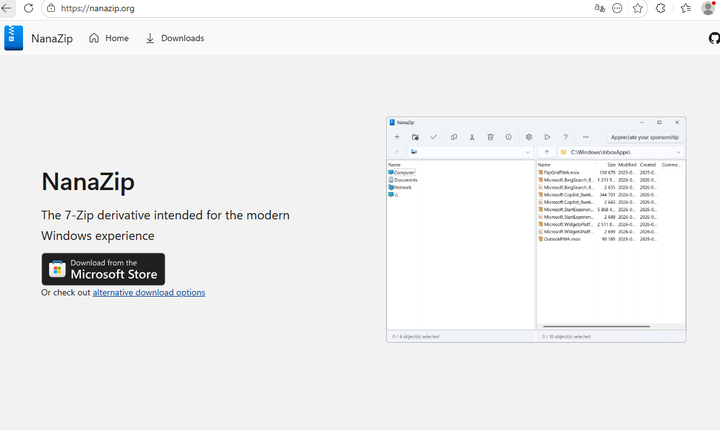Go back using the browser back arrow
Viewport: 720px width, 430px height.
[x=6, y=8]
